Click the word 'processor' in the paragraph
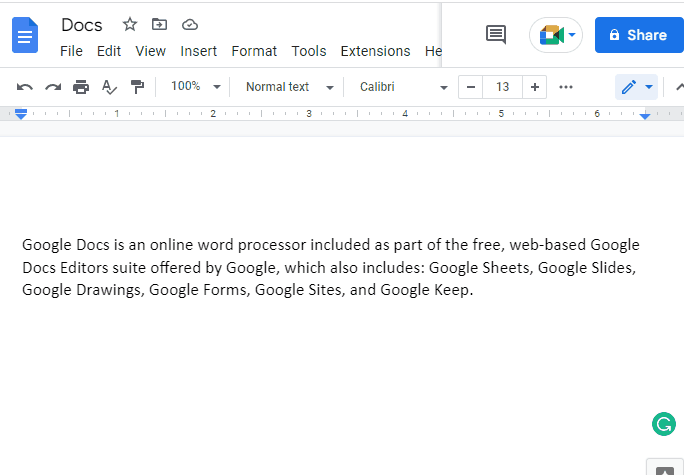 272,245
